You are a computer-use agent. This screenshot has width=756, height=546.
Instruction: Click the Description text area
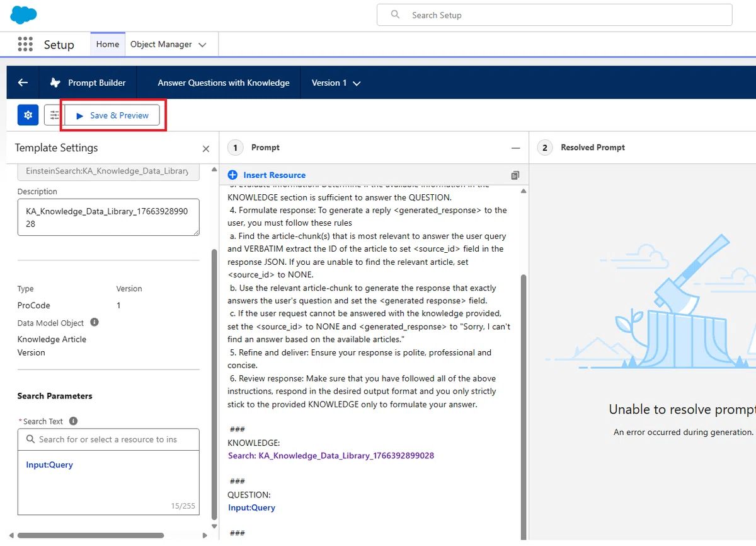click(108, 218)
